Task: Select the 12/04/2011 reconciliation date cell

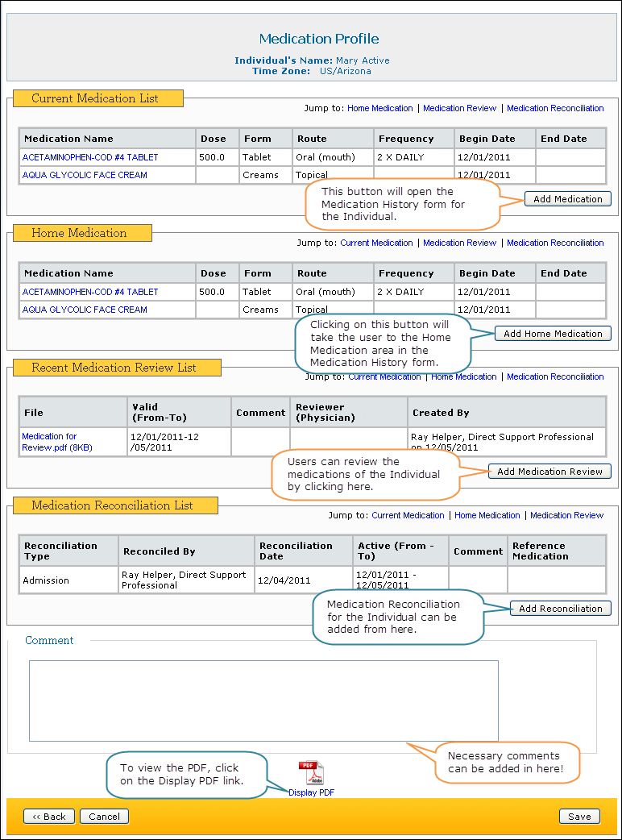Action: click(304, 580)
